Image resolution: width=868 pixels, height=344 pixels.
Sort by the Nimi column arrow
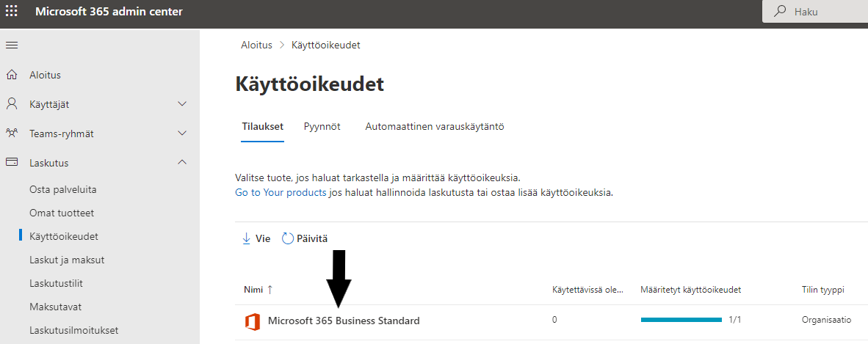[270, 289]
